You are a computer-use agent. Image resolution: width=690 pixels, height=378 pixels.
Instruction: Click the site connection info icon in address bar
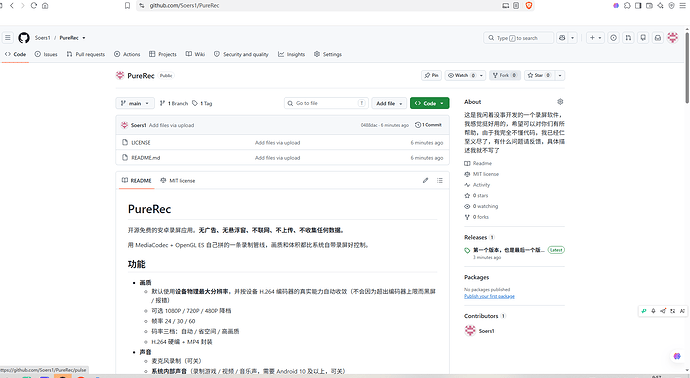(x=142, y=5)
